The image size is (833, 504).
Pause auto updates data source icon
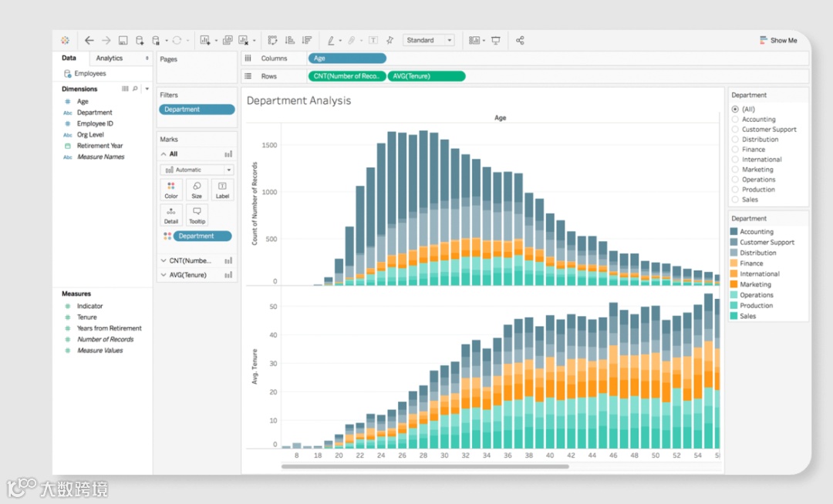pyautogui.click(x=156, y=40)
